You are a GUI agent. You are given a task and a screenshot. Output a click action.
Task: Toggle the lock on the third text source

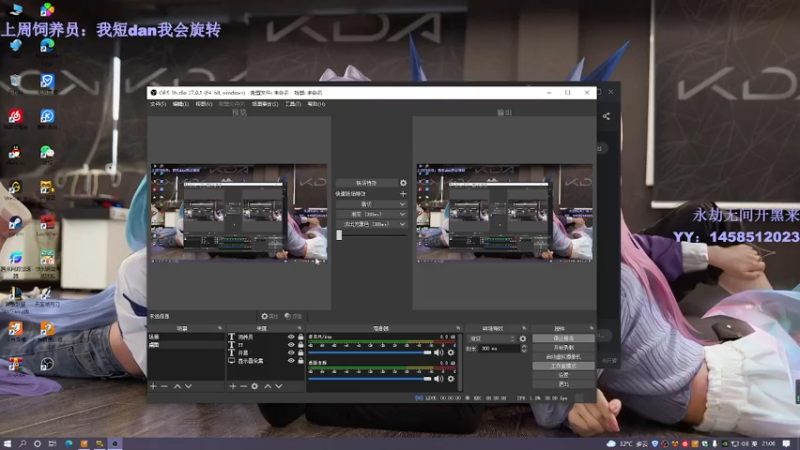tap(301, 353)
